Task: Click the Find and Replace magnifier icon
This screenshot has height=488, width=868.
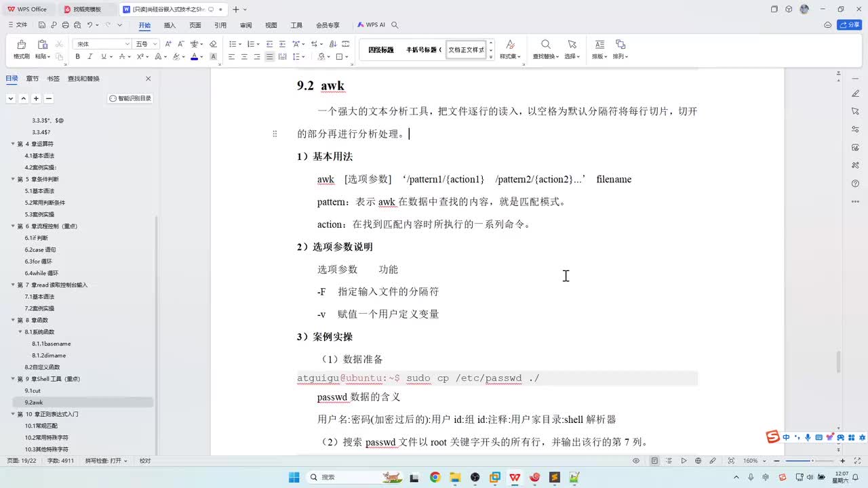Action: pos(545,45)
